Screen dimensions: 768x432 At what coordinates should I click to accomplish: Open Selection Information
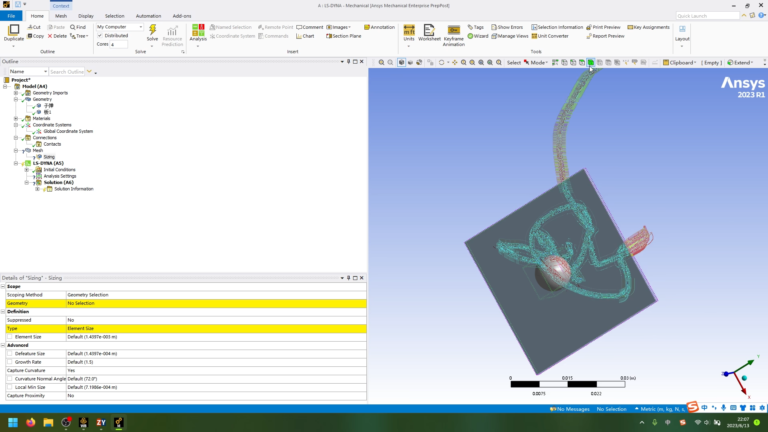(x=557, y=27)
